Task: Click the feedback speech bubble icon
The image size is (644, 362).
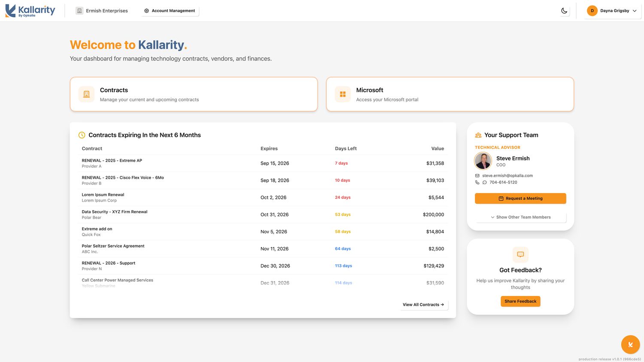Action: pyautogui.click(x=520, y=254)
